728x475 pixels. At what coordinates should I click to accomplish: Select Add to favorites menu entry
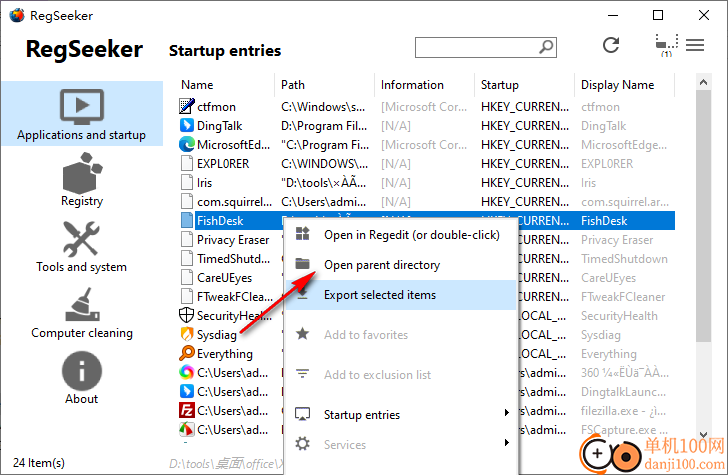pyautogui.click(x=401, y=335)
